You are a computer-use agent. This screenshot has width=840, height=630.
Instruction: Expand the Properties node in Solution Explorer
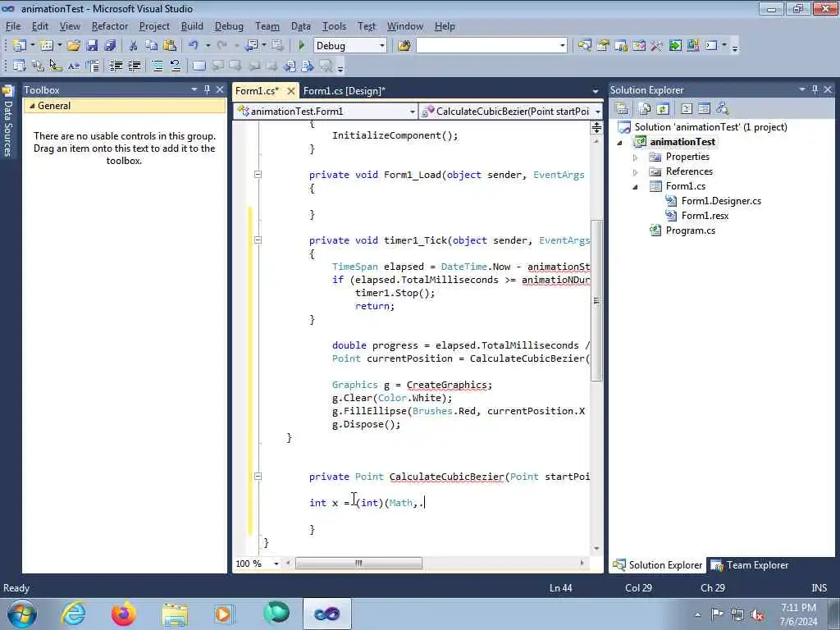[x=636, y=157]
